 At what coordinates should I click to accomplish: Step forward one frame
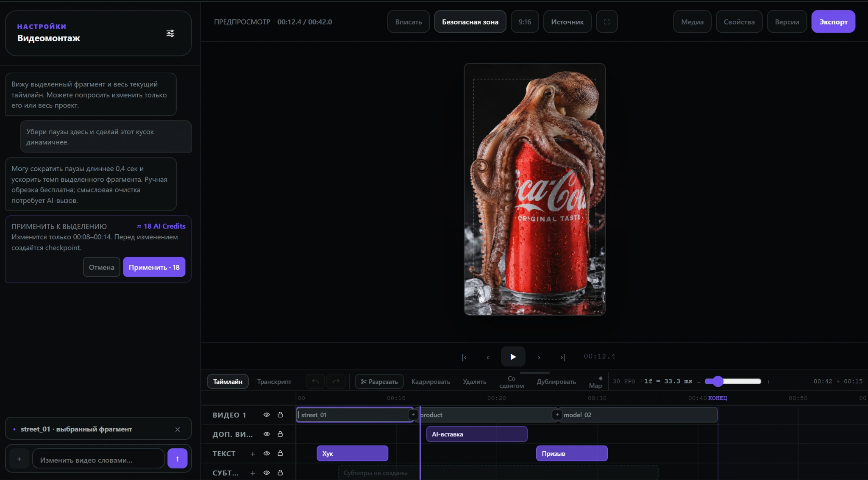coord(539,357)
